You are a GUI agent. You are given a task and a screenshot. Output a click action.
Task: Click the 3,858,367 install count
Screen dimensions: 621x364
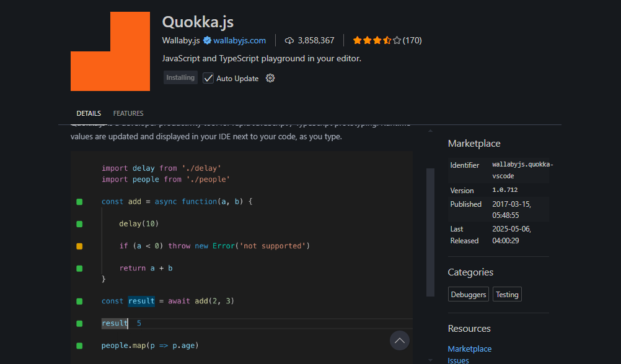point(316,40)
